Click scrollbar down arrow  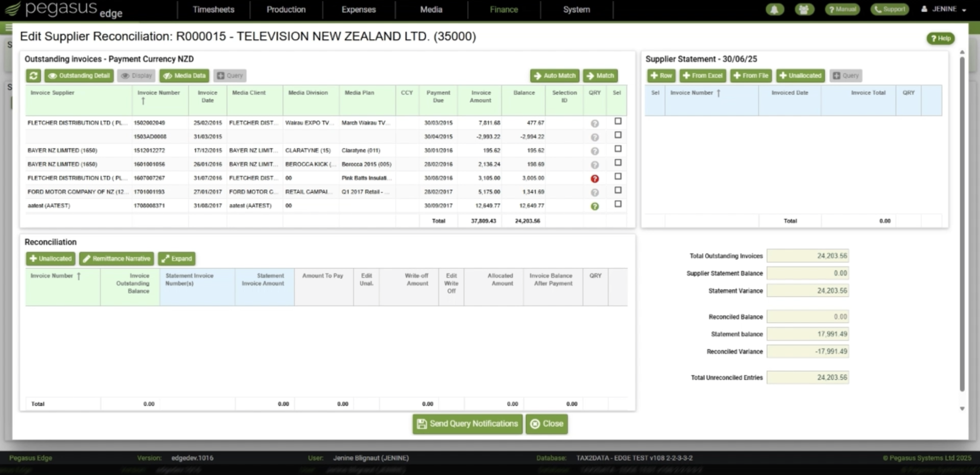(x=962, y=408)
